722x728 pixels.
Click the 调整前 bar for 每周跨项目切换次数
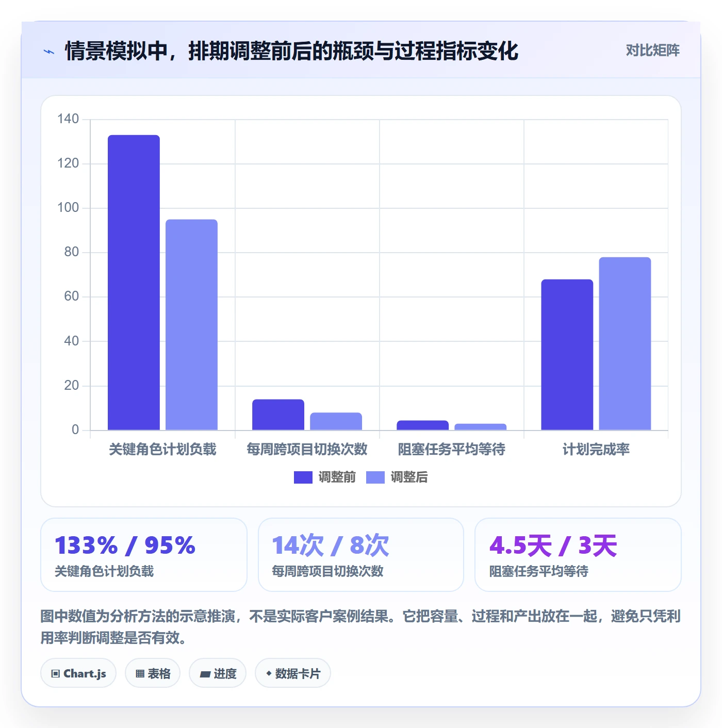coord(278,415)
